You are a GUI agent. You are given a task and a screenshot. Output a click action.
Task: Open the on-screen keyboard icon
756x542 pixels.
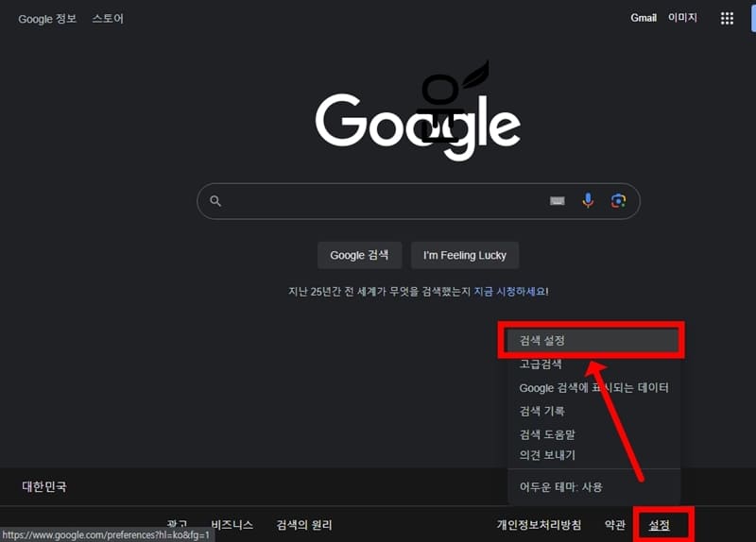(558, 201)
